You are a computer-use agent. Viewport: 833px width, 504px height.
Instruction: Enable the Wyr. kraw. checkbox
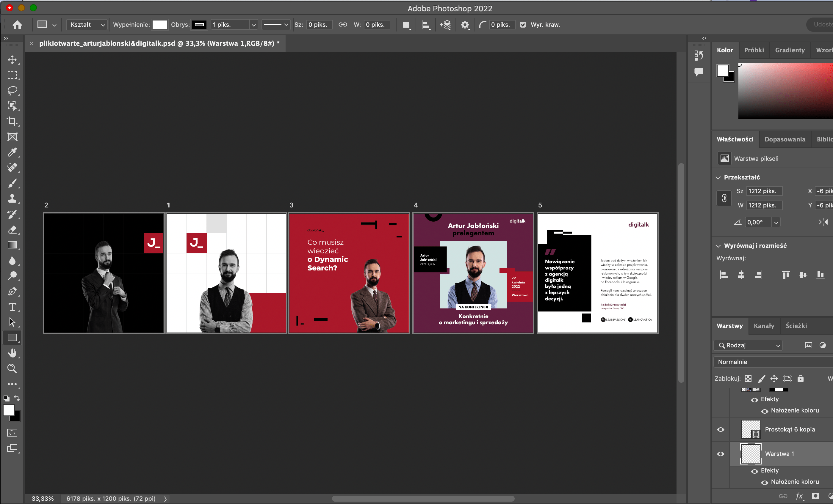523,25
